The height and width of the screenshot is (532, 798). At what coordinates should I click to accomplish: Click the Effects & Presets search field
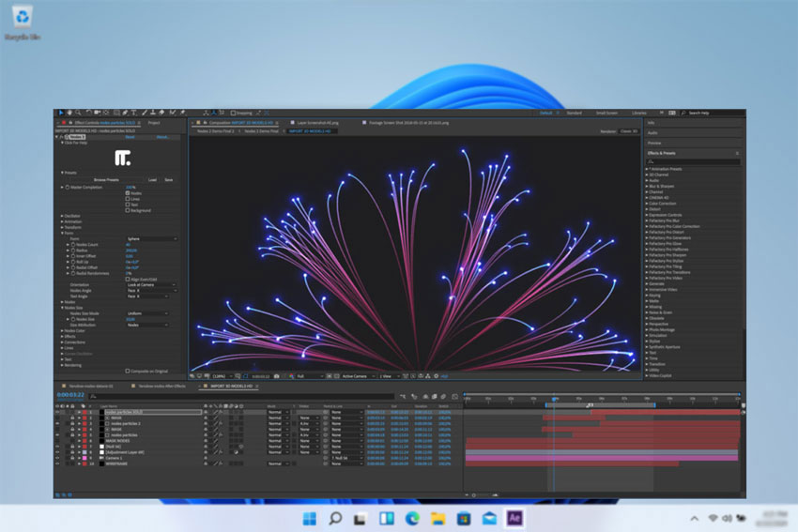(693, 161)
